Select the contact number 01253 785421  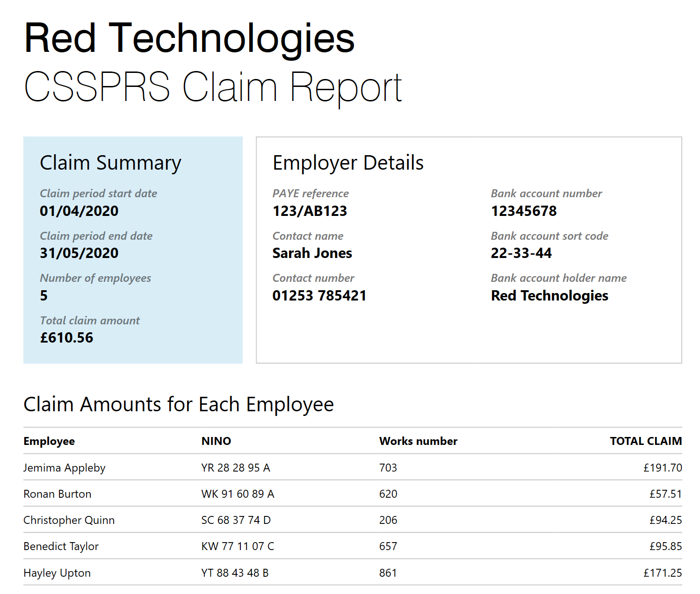click(x=319, y=295)
